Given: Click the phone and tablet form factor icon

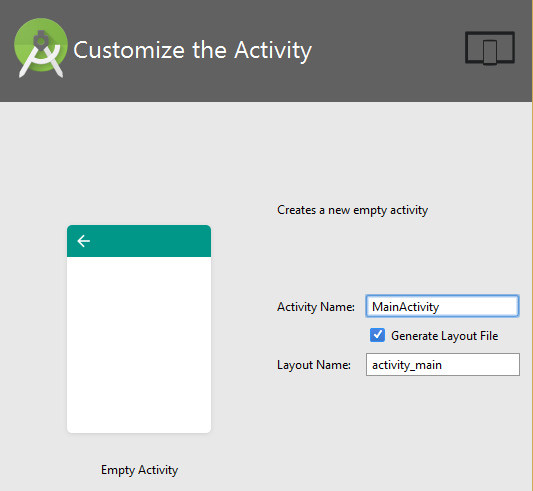Looking at the screenshot, I should click(x=490, y=48).
